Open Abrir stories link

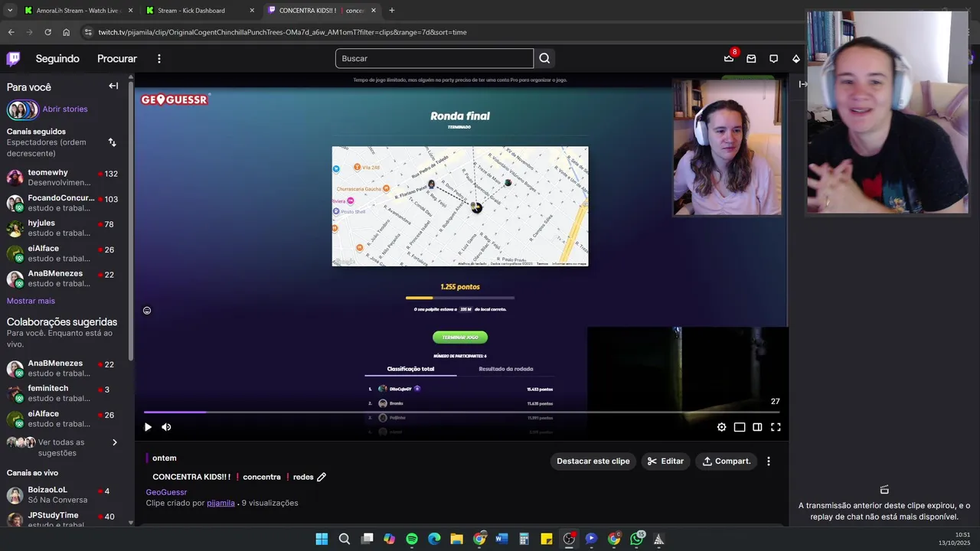click(65, 109)
